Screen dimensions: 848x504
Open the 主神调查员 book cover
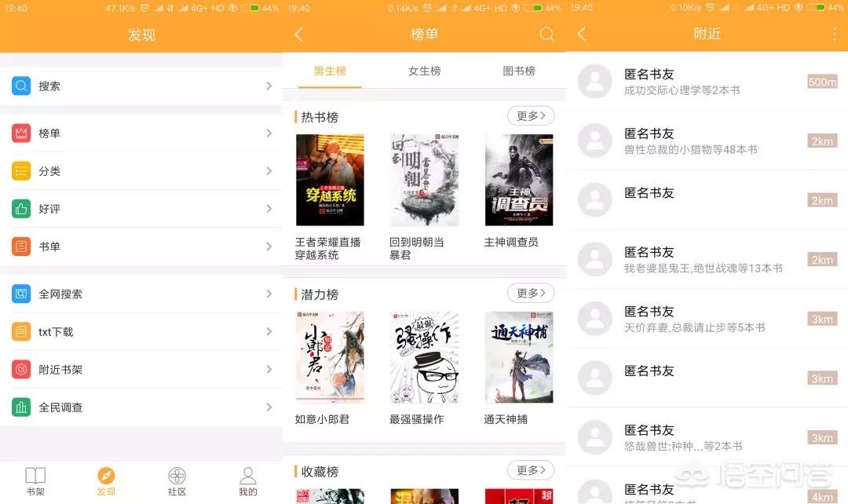(519, 180)
